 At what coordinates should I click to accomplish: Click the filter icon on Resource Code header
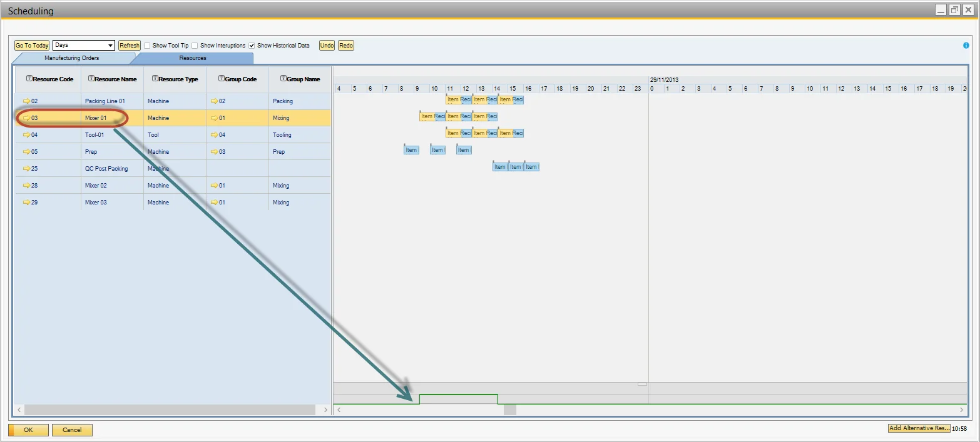tap(29, 79)
